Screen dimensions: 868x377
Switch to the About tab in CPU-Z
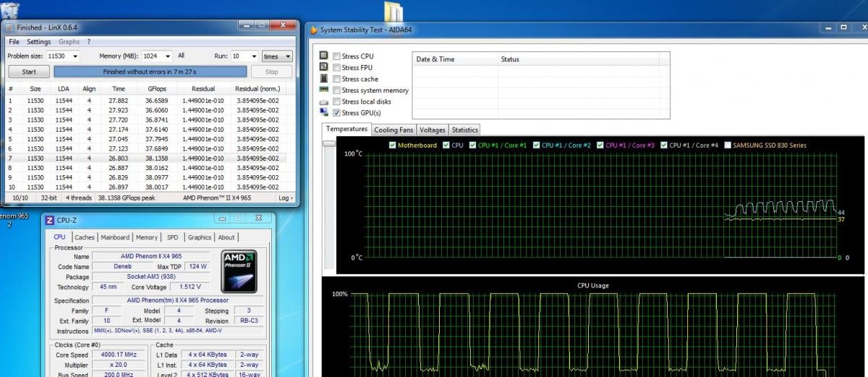(x=226, y=237)
